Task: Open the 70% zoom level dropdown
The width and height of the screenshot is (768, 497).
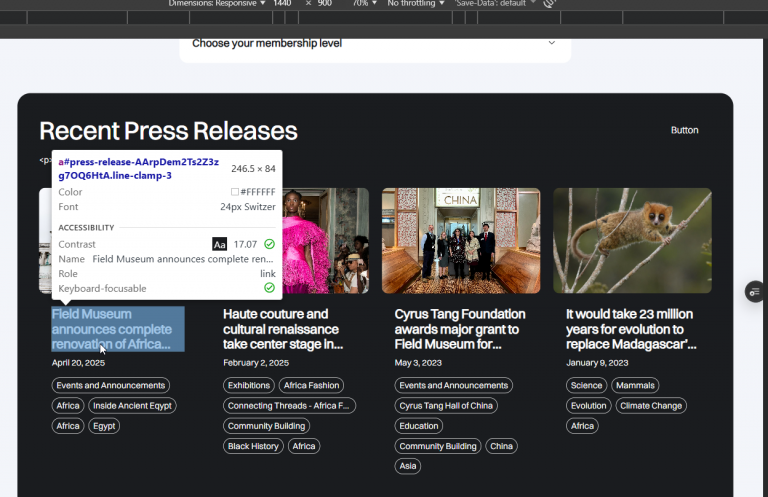Action: pyautogui.click(x=364, y=3)
